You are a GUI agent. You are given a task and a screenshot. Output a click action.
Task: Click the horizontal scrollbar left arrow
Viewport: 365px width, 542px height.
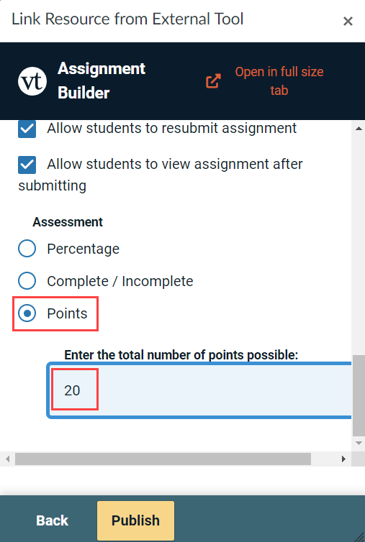(x=7, y=459)
